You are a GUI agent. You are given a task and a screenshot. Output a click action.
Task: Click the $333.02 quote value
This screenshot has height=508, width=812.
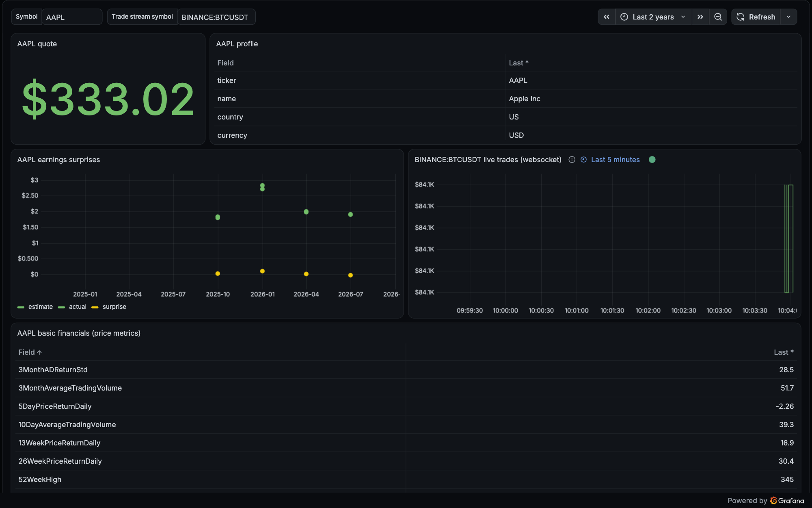pos(108,99)
